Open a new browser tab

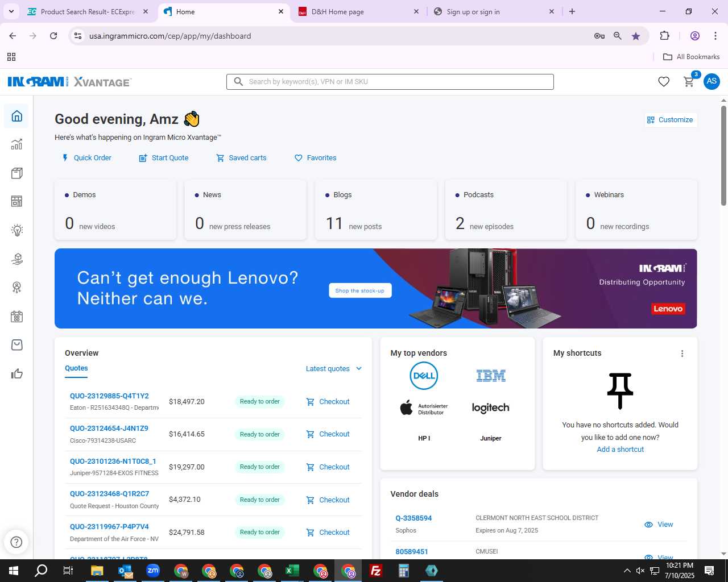(x=572, y=11)
